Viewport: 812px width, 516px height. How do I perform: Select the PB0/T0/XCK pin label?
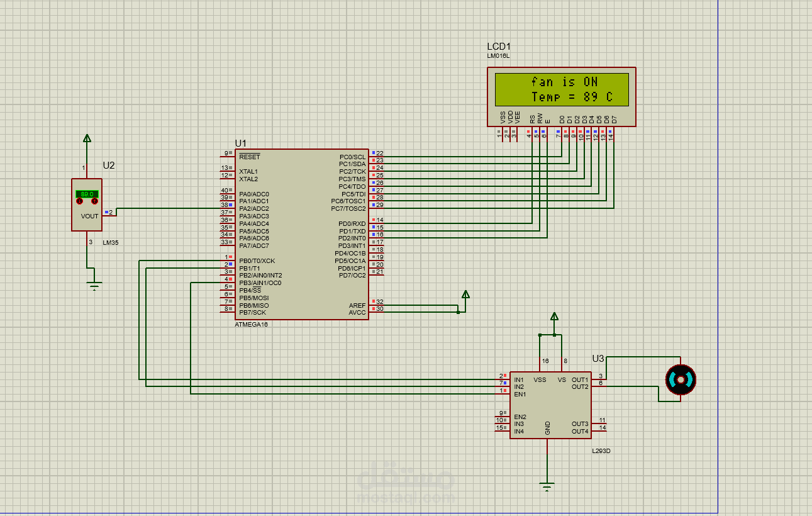pos(257,261)
